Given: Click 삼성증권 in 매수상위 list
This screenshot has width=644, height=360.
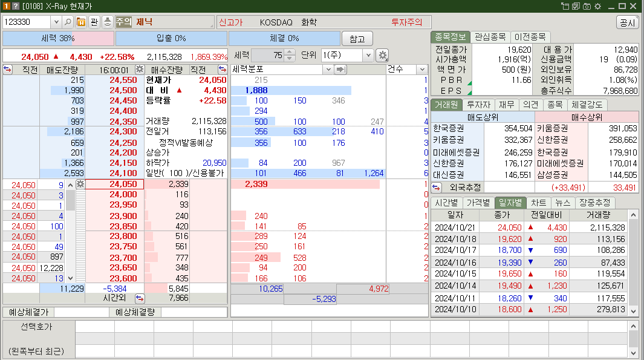Looking at the screenshot, I should pyautogui.click(x=553, y=175).
